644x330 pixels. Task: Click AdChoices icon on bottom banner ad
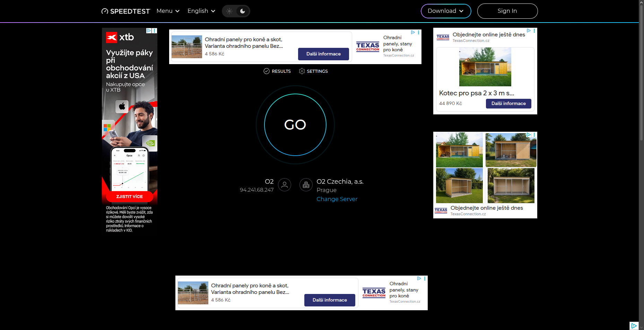[419, 278]
